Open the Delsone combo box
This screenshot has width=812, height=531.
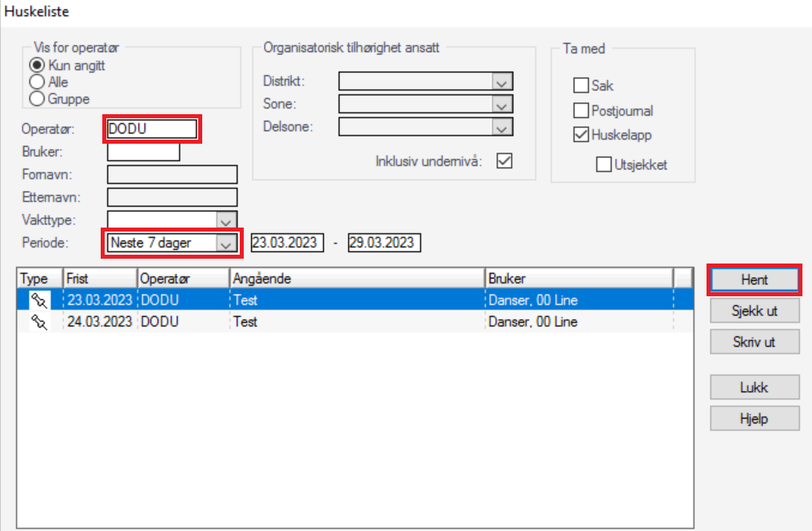(x=502, y=128)
